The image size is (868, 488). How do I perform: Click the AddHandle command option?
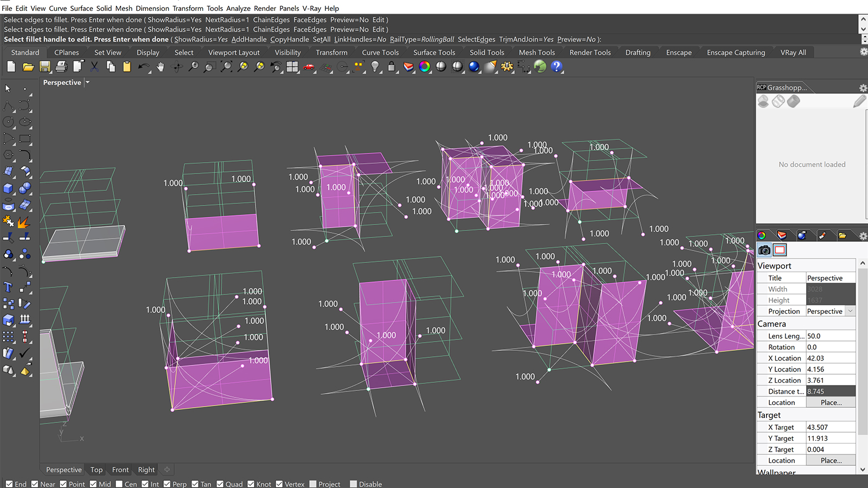(x=249, y=40)
